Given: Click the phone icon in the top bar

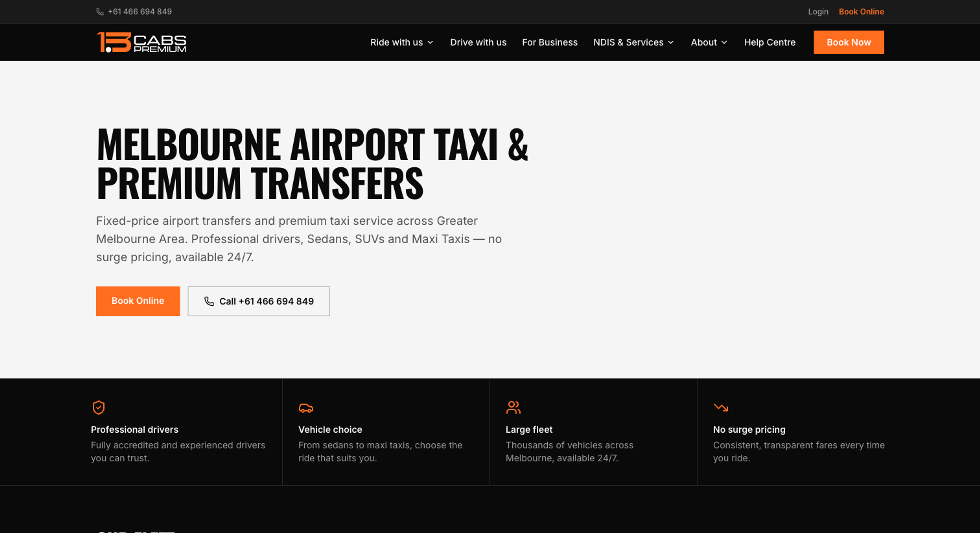Looking at the screenshot, I should point(100,12).
